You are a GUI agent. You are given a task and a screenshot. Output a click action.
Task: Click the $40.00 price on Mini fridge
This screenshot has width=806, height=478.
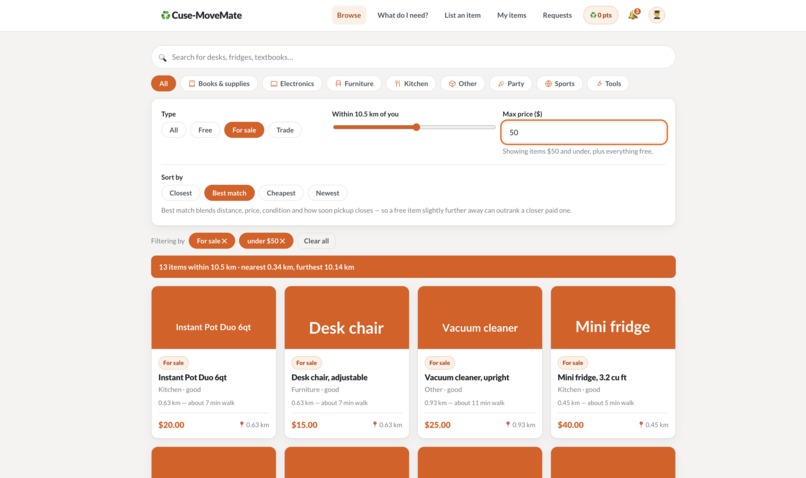(x=571, y=425)
